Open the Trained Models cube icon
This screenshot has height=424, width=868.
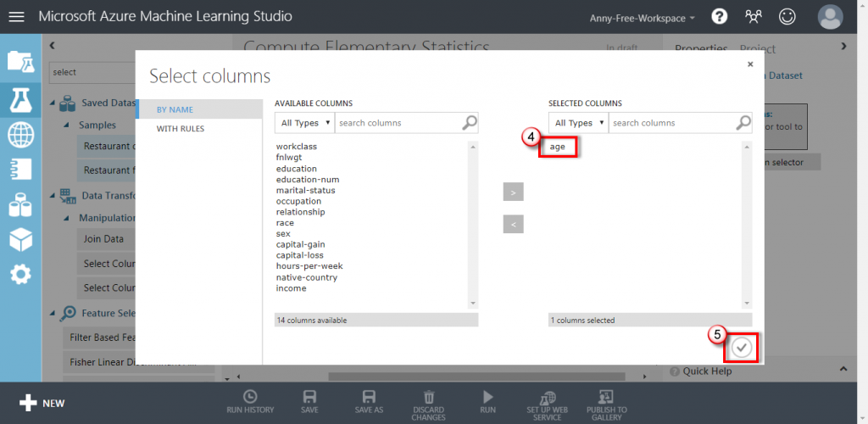point(20,239)
